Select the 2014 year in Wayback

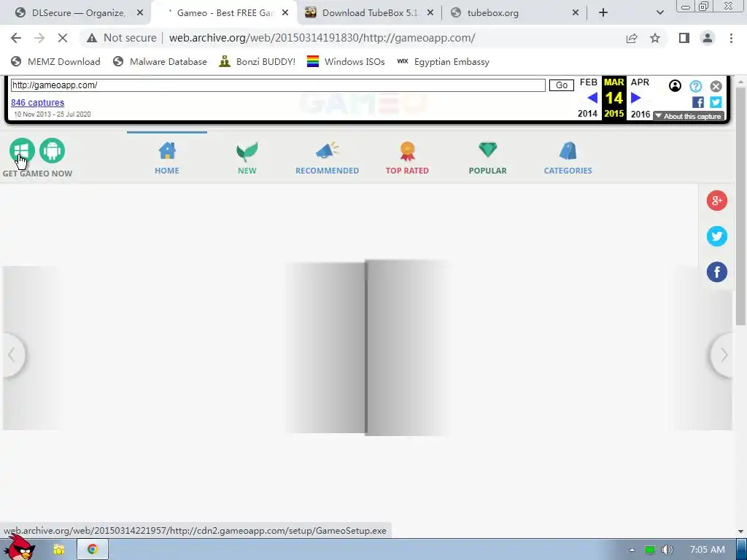(x=587, y=114)
